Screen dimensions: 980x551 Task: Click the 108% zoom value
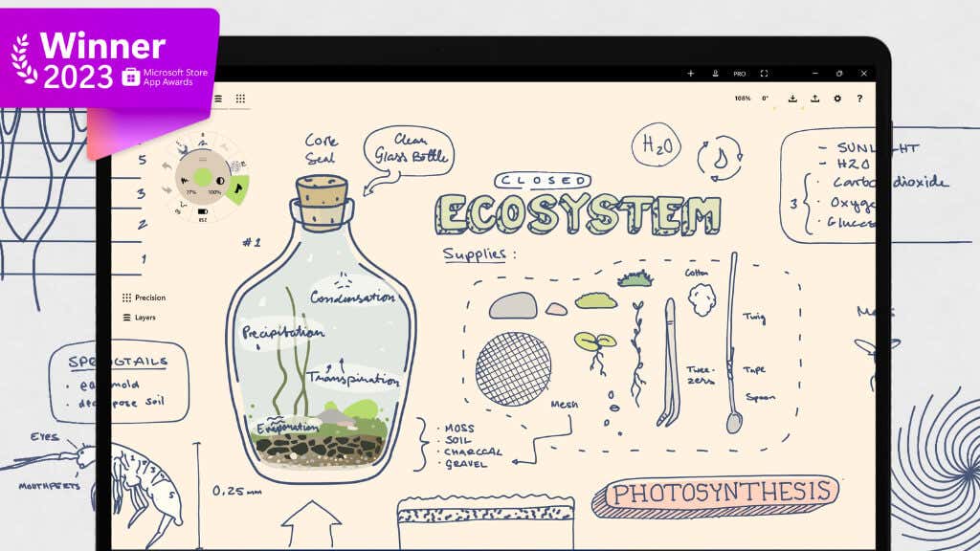click(743, 99)
